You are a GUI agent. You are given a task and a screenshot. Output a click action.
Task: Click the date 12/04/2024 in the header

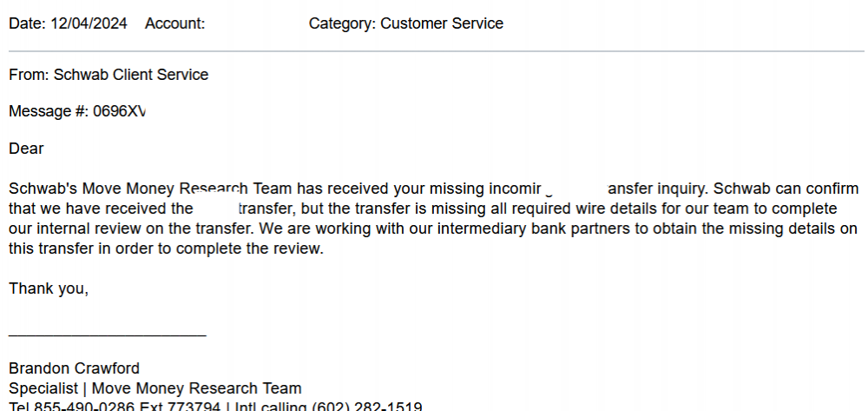tap(89, 23)
